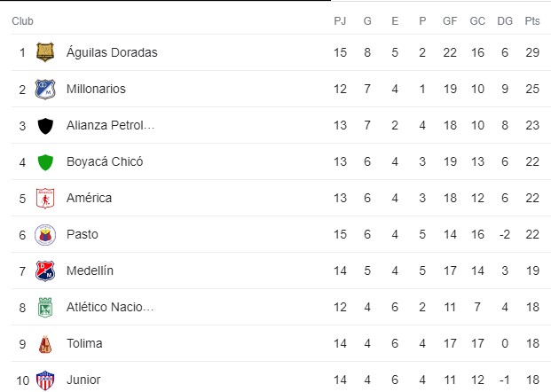The height and width of the screenshot is (392, 551).
Task: Click the Club column header
Action: 22,21
